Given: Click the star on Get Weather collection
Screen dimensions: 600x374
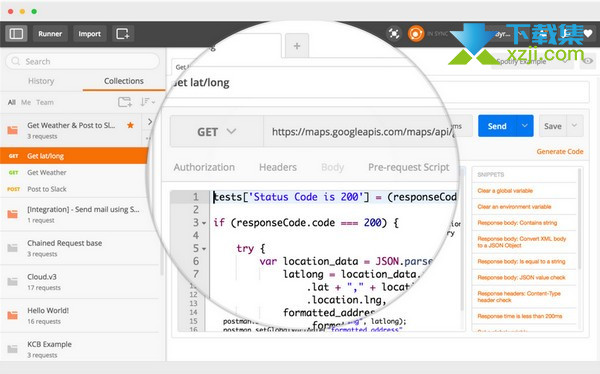Looking at the screenshot, I should (130, 125).
